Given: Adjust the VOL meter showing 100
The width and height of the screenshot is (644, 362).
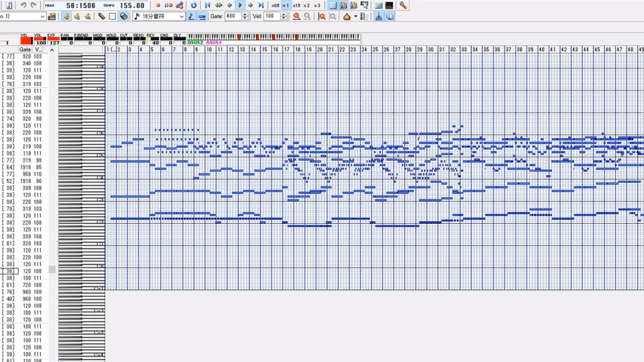Looking at the screenshot, I should pyautogui.click(x=40, y=40).
